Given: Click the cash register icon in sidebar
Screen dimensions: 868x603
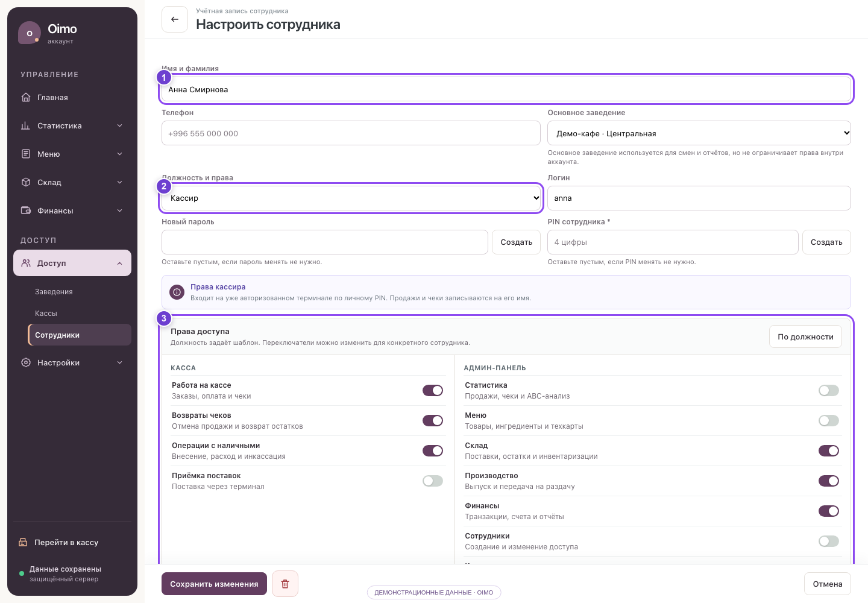Looking at the screenshot, I should (23, 542).
